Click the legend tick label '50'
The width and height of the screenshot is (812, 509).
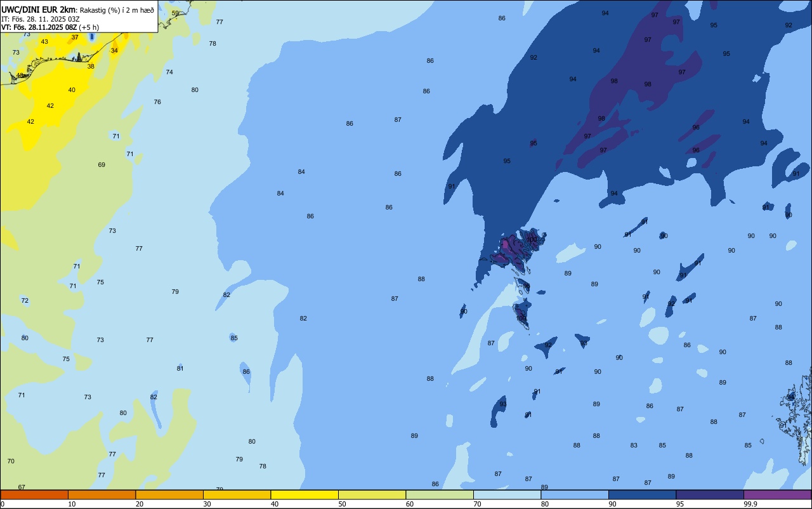pyautogui.click(x=342, y=504)
